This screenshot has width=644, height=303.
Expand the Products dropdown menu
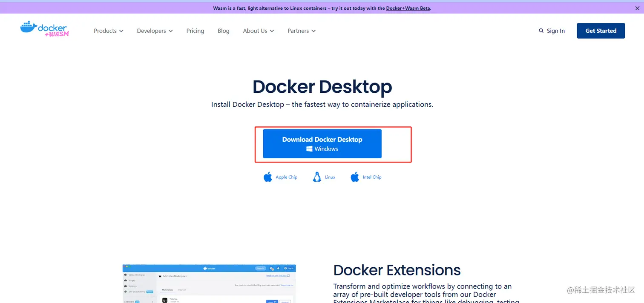[x=109, y=31]
